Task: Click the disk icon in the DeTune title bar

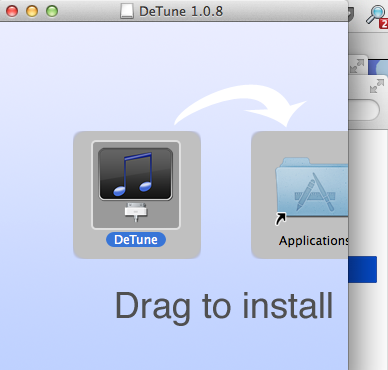Action: point(127,11)
